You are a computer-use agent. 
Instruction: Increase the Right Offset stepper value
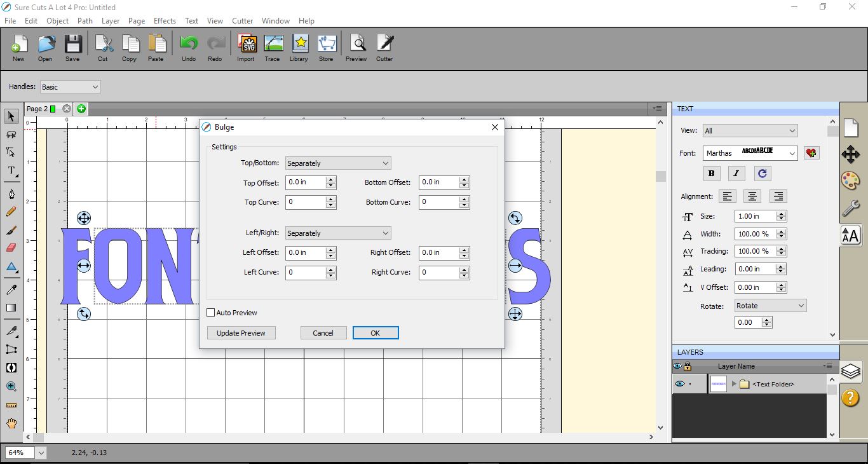click(x=465, y=249)
